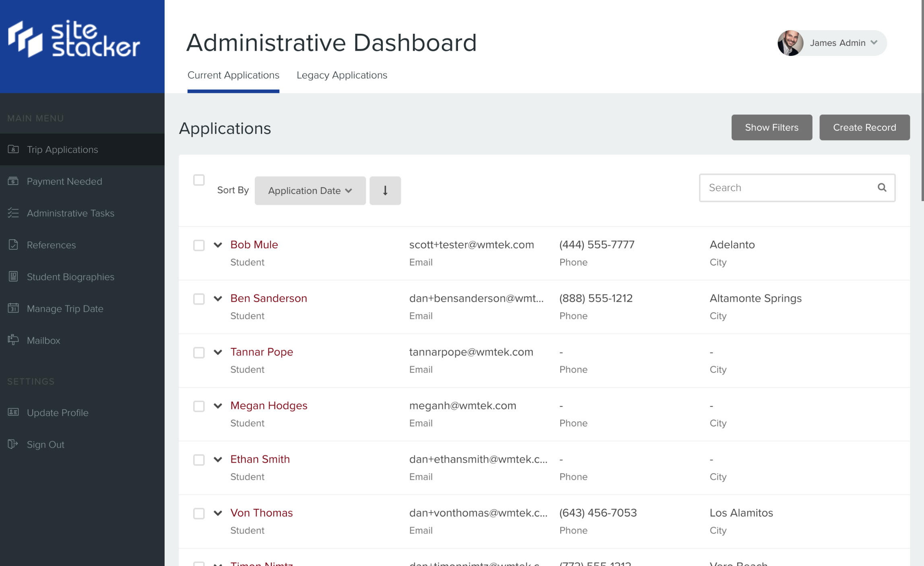This screenshot has width=924, height=566.
Task: Click the Sign Out door icon
Action: [13, 444]
